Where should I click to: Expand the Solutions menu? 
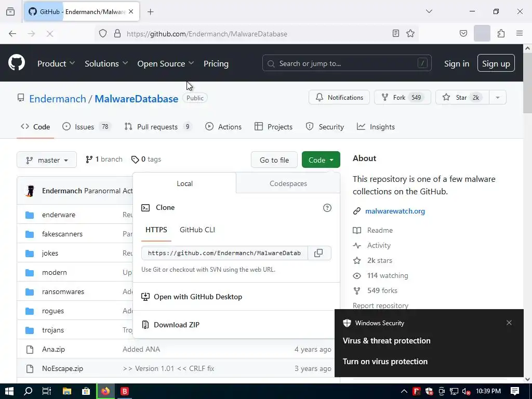click(106, 63)
